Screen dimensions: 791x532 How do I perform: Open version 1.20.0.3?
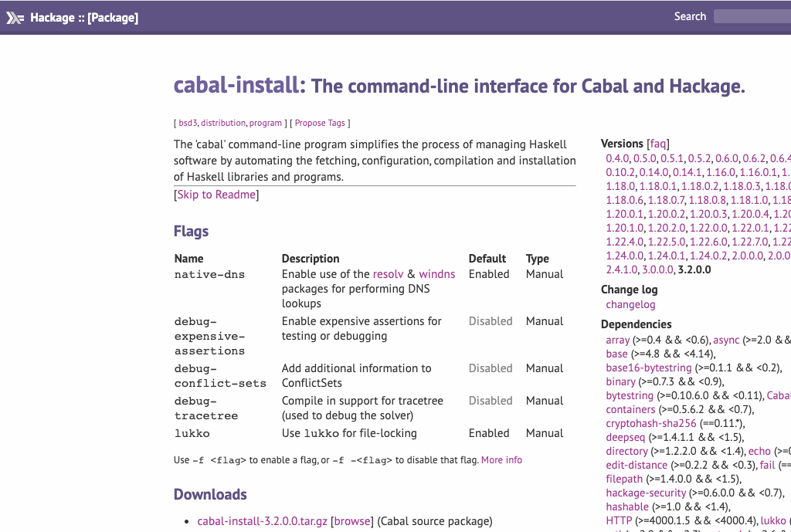pos(708,215)
